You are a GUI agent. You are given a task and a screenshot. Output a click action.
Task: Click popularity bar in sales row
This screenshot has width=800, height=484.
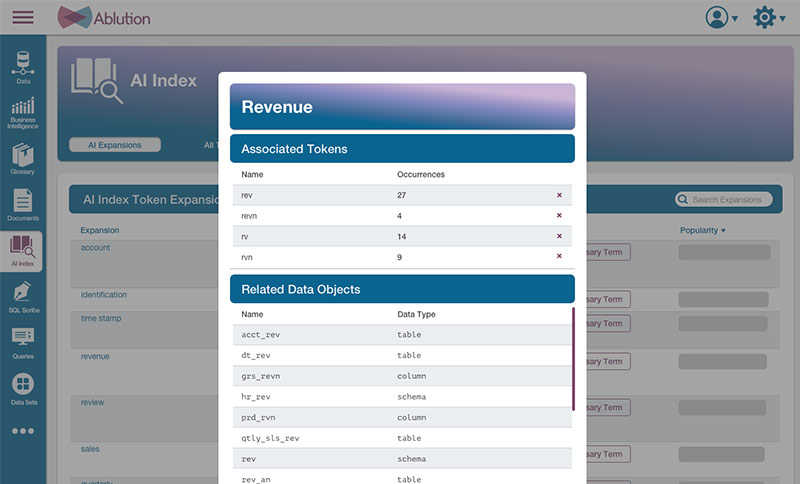point(721,454)
